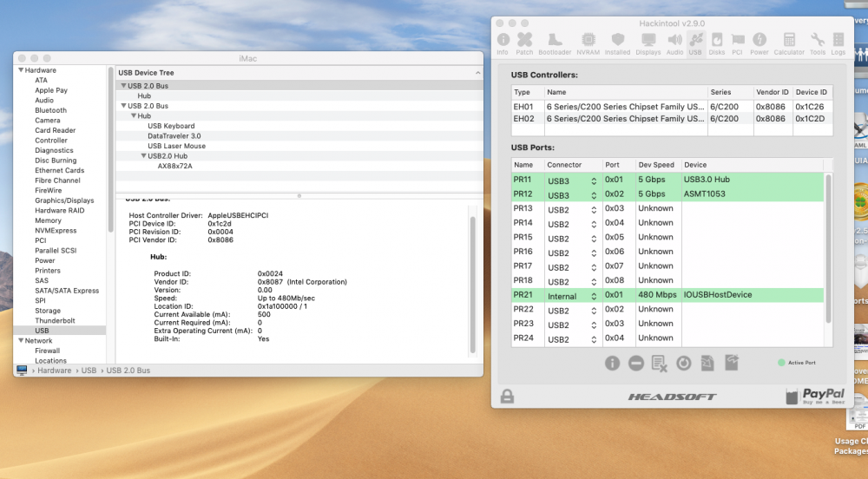Open the Audio tab in Hackintool
This screenshot has height=479, width=868.
pos(674,43)
